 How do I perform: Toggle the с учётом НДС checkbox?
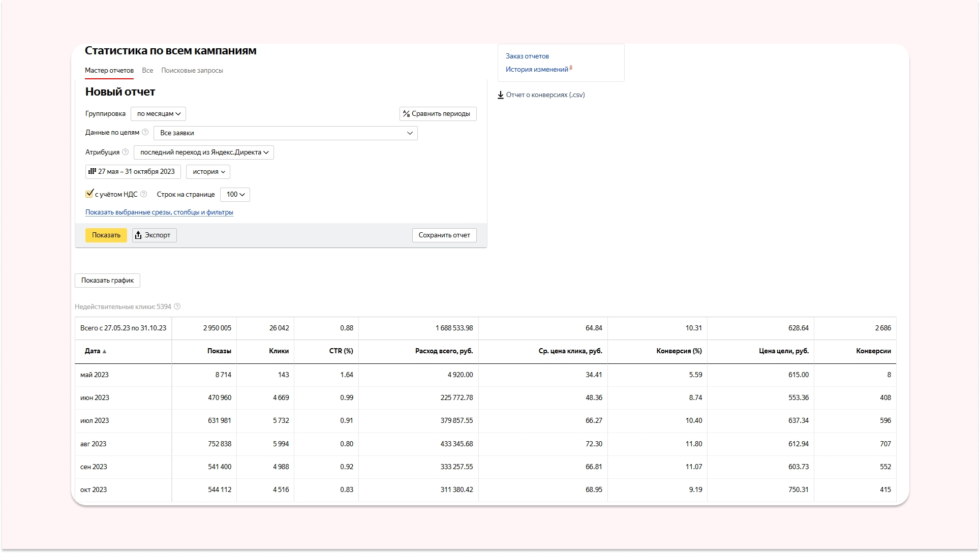89,194
